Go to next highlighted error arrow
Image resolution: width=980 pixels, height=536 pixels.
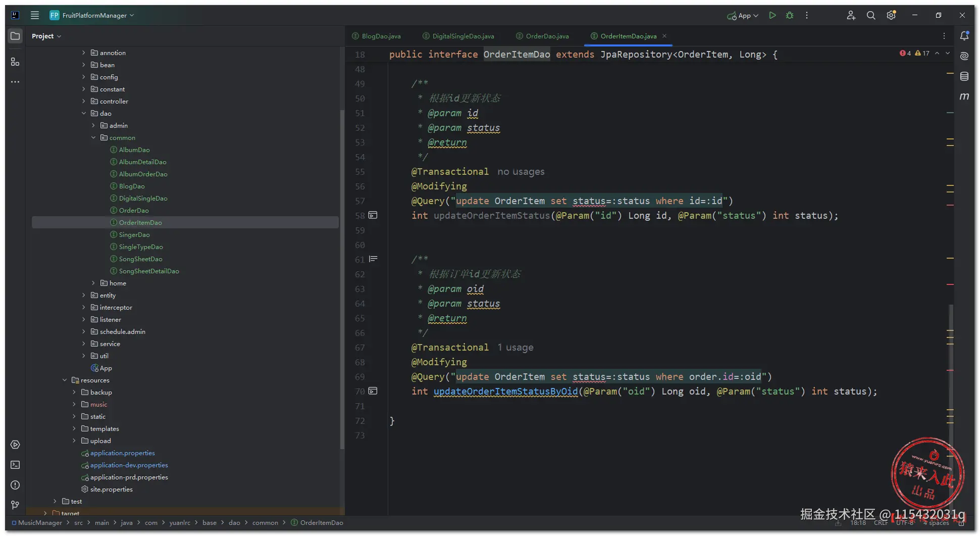948,53
